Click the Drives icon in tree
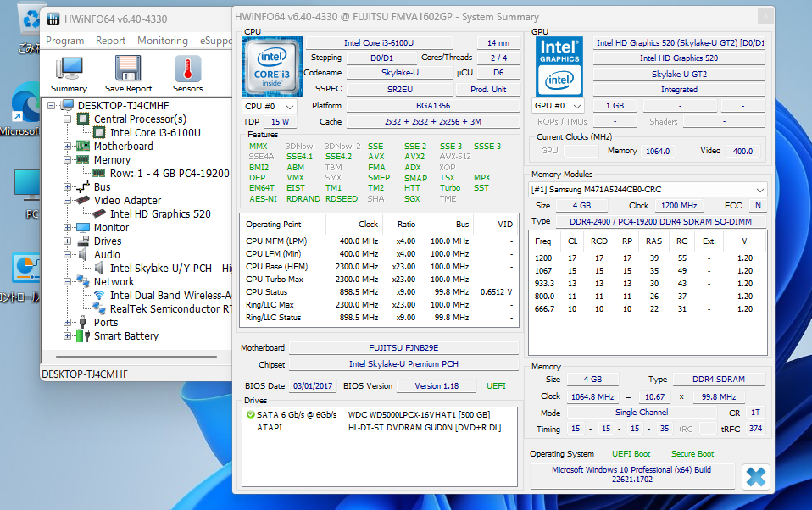 (83, 241)
